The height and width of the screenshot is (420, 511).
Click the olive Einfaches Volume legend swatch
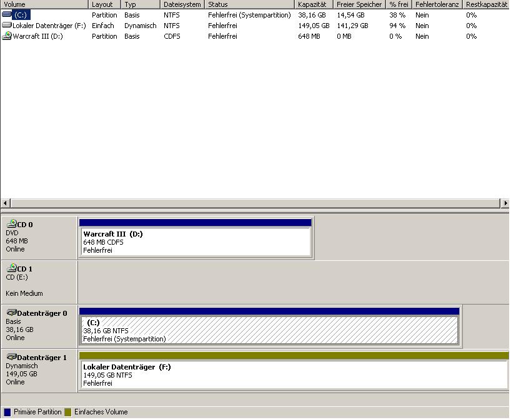pyautogui.click(x=68, y=412)
